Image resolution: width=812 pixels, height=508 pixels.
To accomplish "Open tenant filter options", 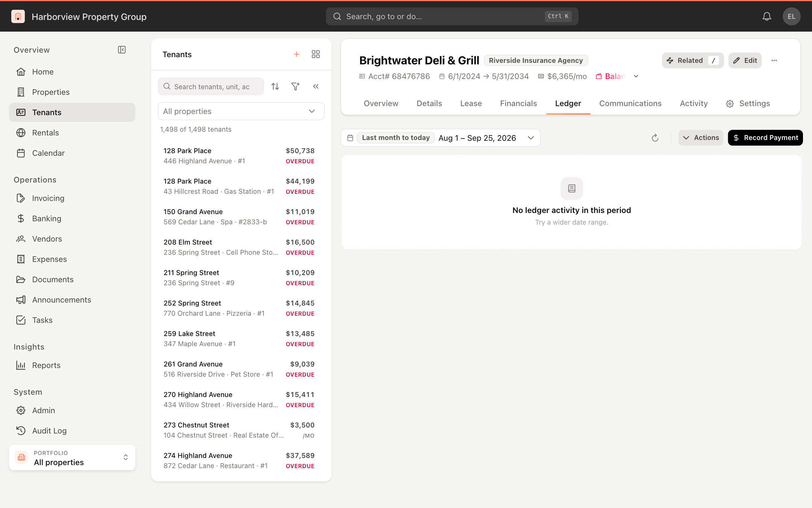I will [295, 87].
